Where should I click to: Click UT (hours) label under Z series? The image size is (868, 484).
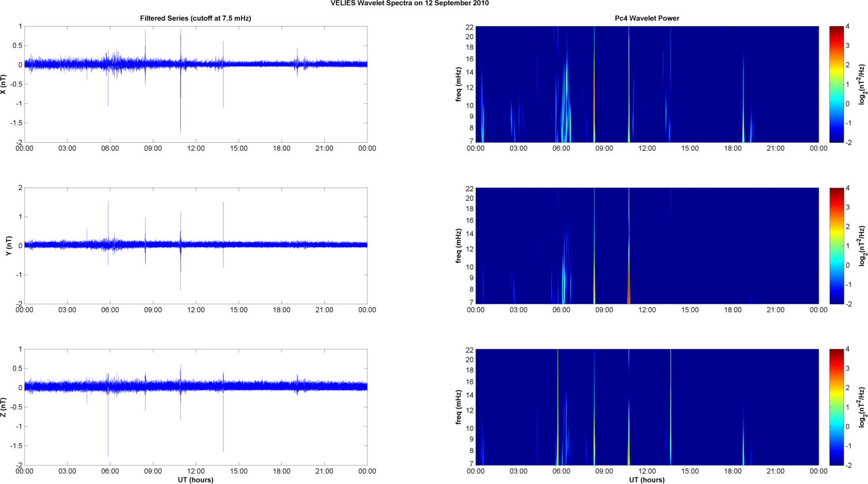click(196, 479)
